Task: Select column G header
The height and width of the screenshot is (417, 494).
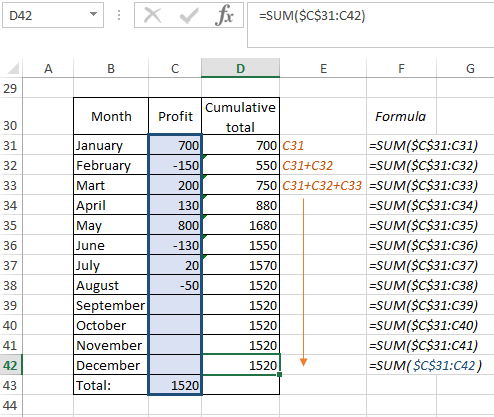Action: click(465, 68)
